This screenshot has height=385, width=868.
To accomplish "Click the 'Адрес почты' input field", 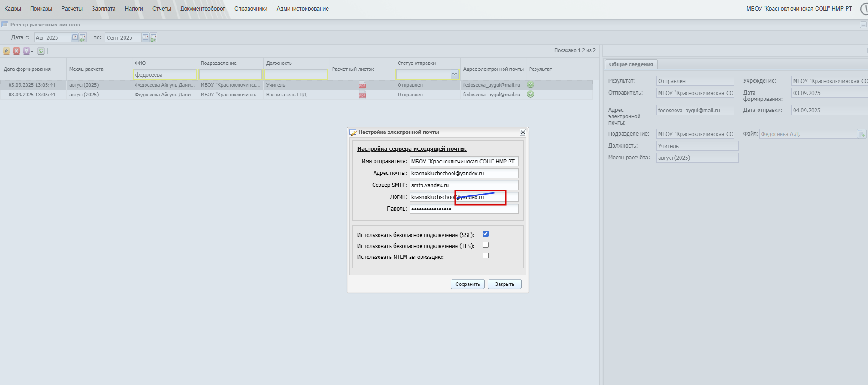I will click(464, 173).
